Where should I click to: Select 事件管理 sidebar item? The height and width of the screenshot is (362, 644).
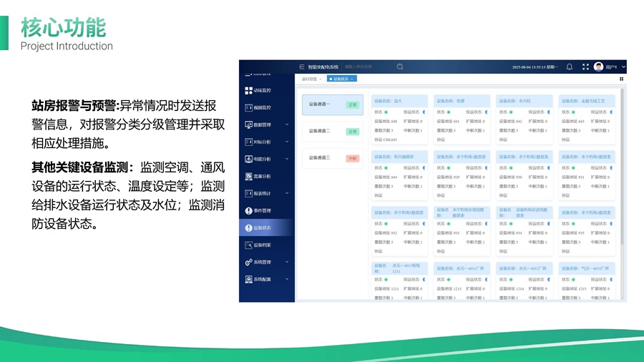tap(262, 211)
